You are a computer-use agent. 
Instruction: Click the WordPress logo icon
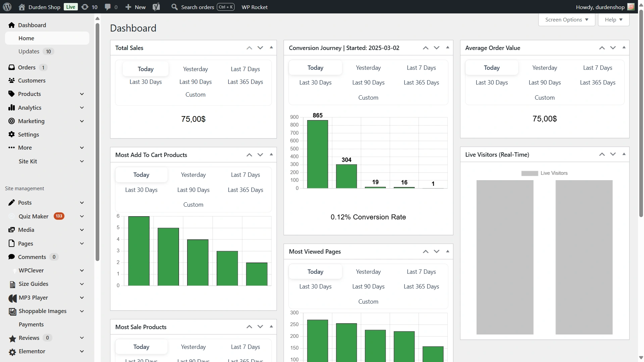tap(7, 7)
